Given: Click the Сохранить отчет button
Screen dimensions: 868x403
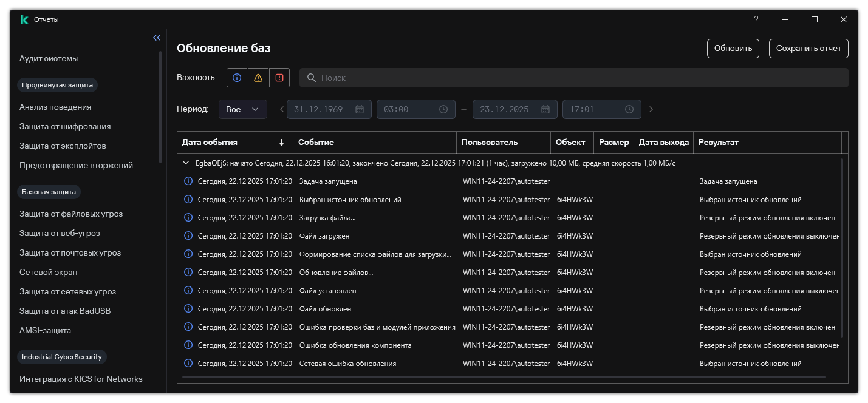Looking at the screenshot, I should pyautogui.click(x=808, y=49).
